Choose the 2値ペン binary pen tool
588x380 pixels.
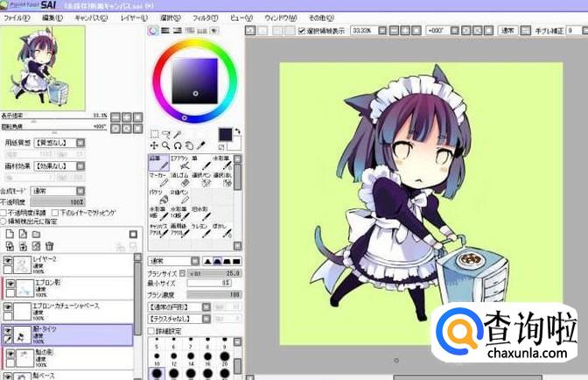coord(180,196)
